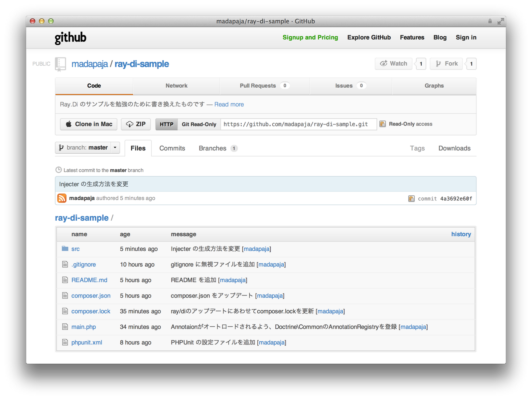Click the fullscreen arrows in title bar
This screenshot has width=532, height=400.
coord(501,21)
